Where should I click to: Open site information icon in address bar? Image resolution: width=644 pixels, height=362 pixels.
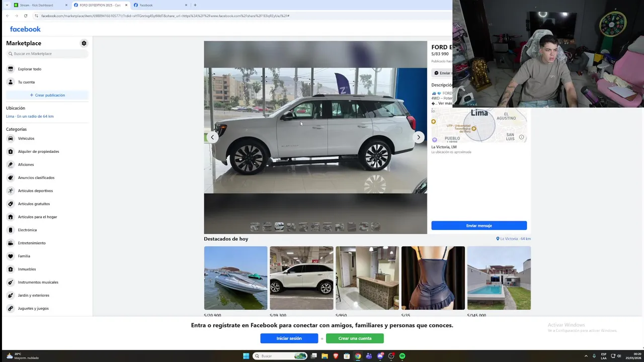pyautogui.click(x=36, y=16)
